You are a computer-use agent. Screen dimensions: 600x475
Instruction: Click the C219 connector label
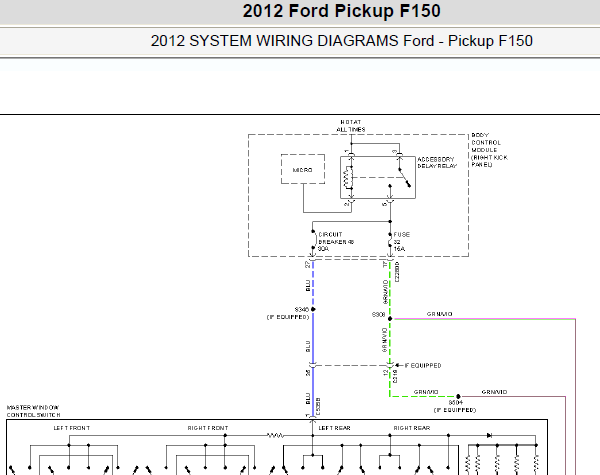(396, 376)
